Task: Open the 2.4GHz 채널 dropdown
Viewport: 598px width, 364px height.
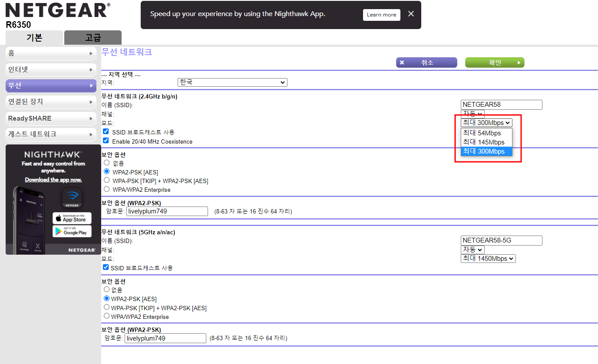Action: click(x=472, y=114)
